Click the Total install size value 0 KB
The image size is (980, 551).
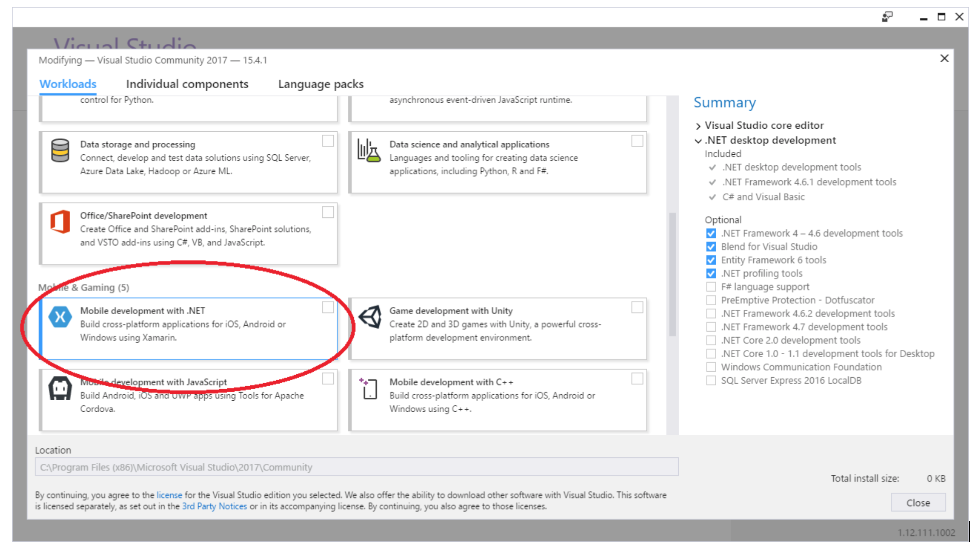[936, 478]
